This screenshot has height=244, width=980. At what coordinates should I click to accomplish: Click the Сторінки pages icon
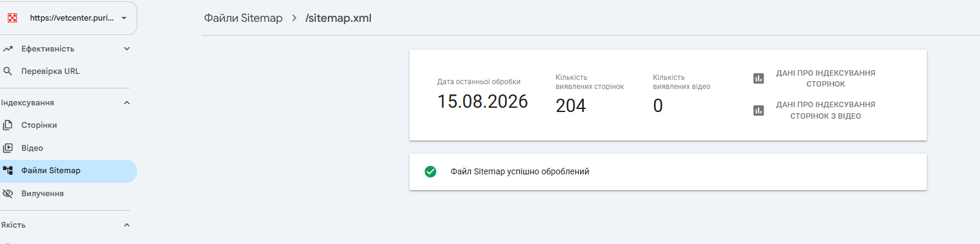point(7,125)
